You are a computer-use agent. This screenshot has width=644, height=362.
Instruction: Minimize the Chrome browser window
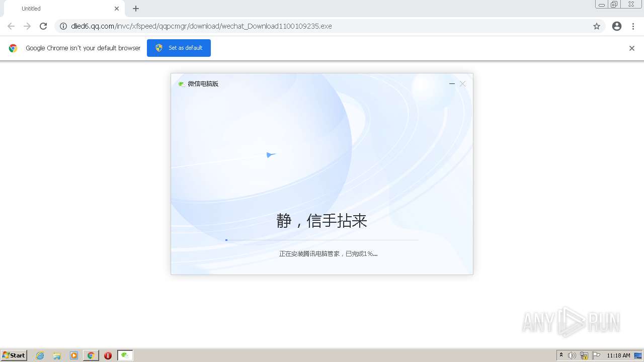tap(602, 5)
